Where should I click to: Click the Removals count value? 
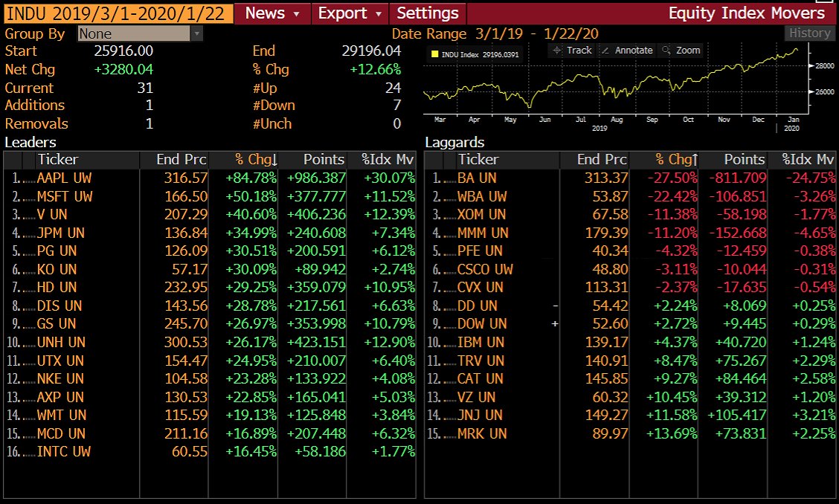pyautogui.click(x=150, y=123)
